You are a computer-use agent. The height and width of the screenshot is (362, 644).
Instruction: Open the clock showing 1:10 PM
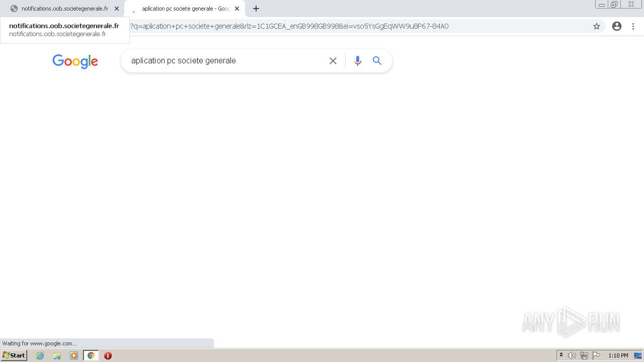pos(618,355)
